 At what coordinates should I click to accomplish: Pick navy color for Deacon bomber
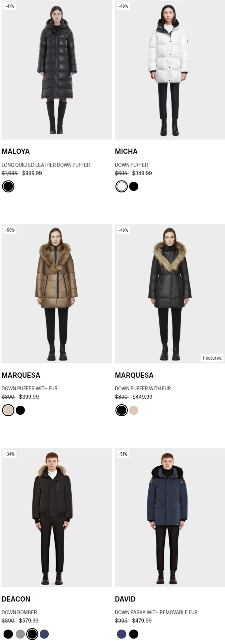(x=44, y=634)
